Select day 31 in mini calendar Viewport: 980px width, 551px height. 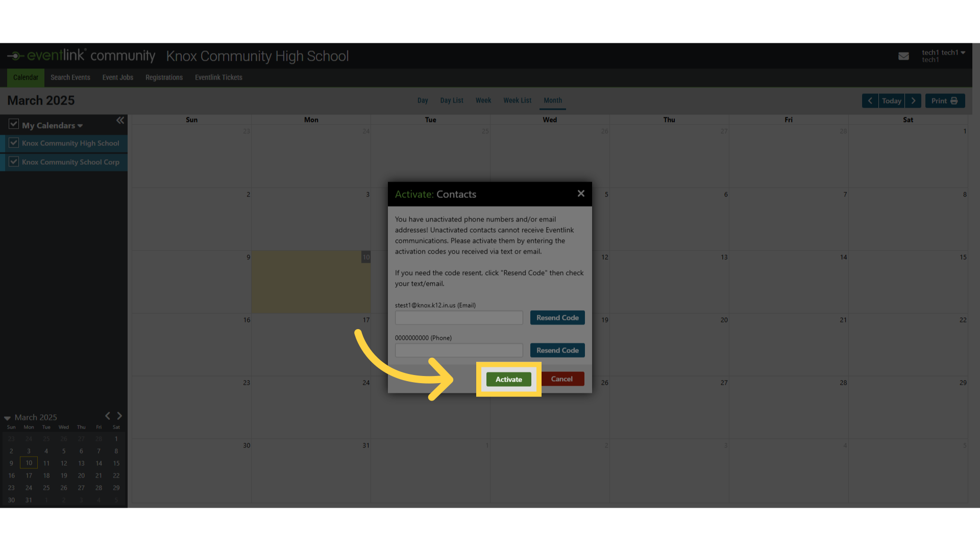(29, 500)
